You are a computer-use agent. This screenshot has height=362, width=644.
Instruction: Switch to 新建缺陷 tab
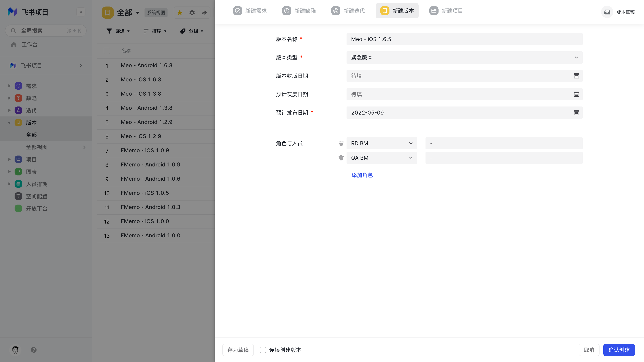click(299, 11)
